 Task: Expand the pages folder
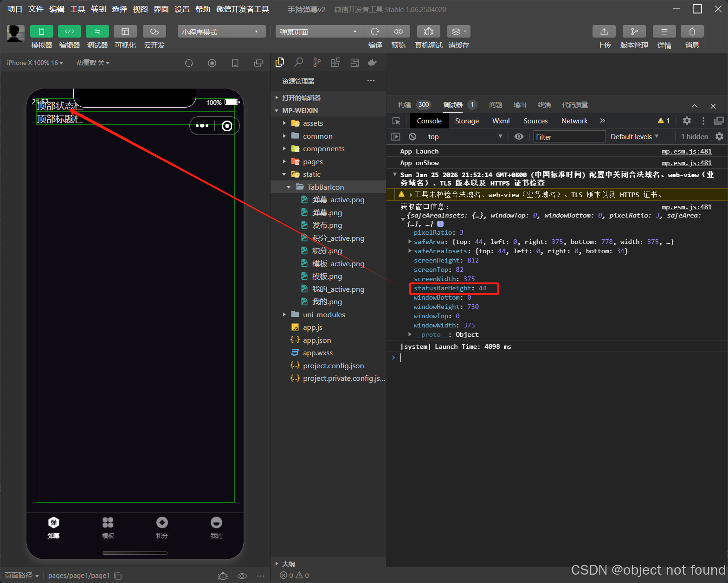tap(328, 161)
